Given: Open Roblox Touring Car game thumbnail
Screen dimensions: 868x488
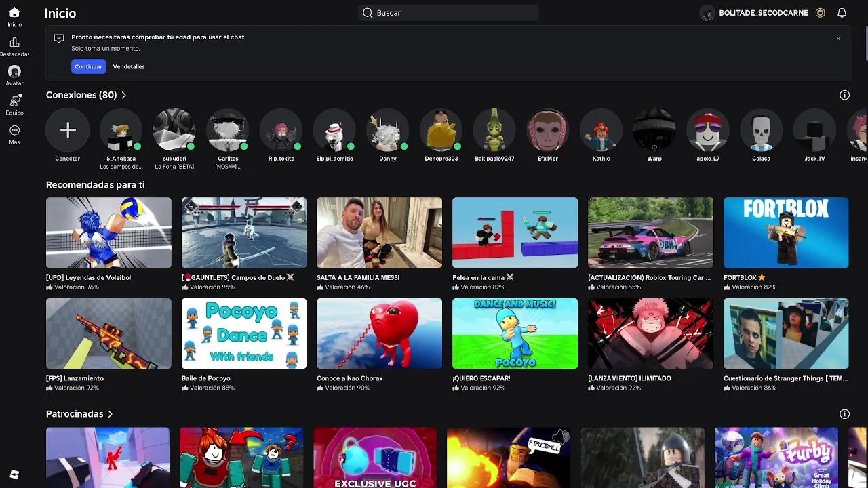Looking at the screenshot, I should click(x=650, y=232).
